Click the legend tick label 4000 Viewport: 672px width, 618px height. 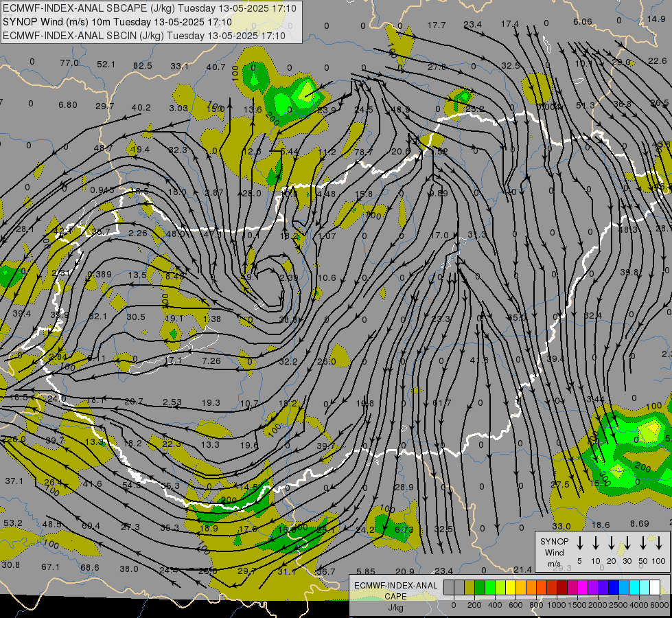point(639,605)
